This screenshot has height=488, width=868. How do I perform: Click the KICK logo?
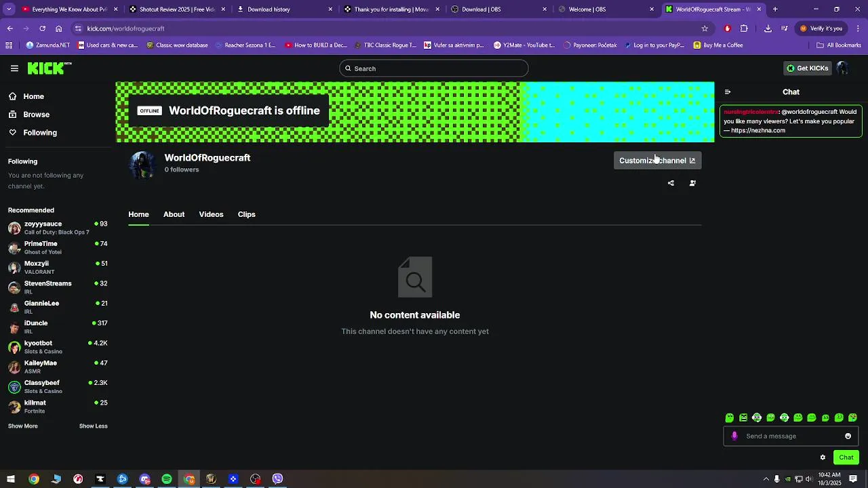(x=49, y=68)
